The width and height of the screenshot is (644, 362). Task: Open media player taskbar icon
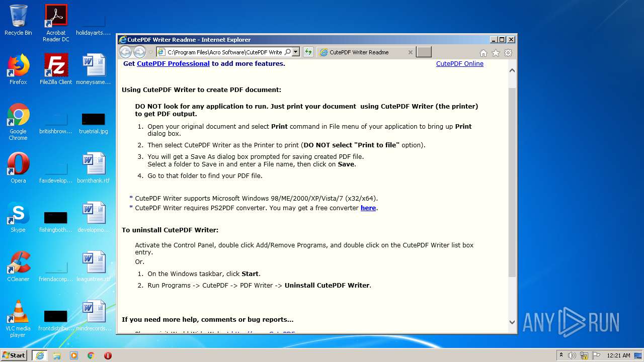click(74, 355)
